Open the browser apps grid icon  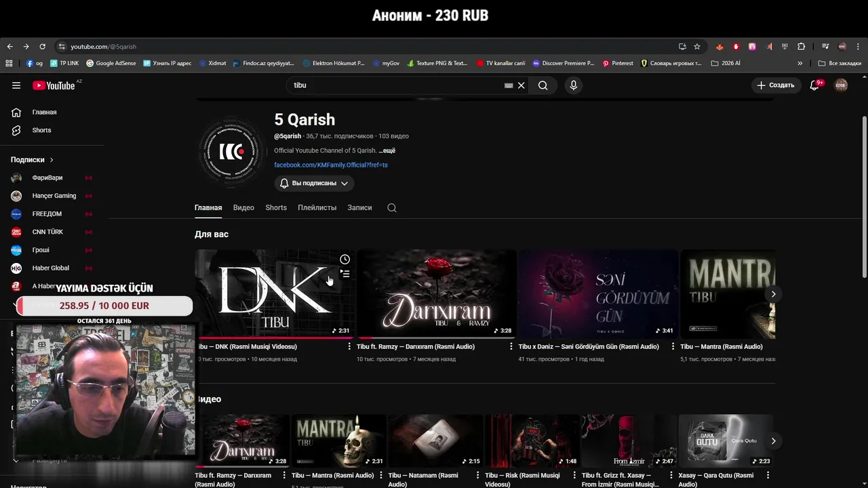point(9,63)
